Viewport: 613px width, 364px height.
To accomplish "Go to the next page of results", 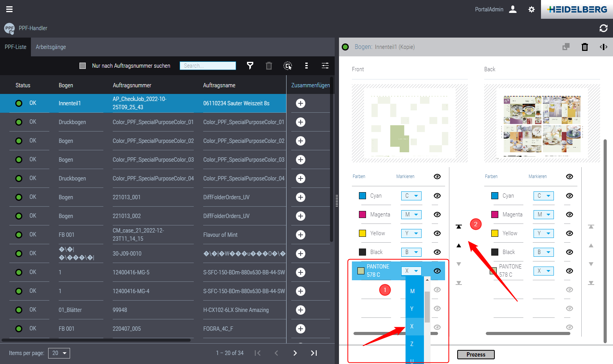I will [x=295, y=353].
